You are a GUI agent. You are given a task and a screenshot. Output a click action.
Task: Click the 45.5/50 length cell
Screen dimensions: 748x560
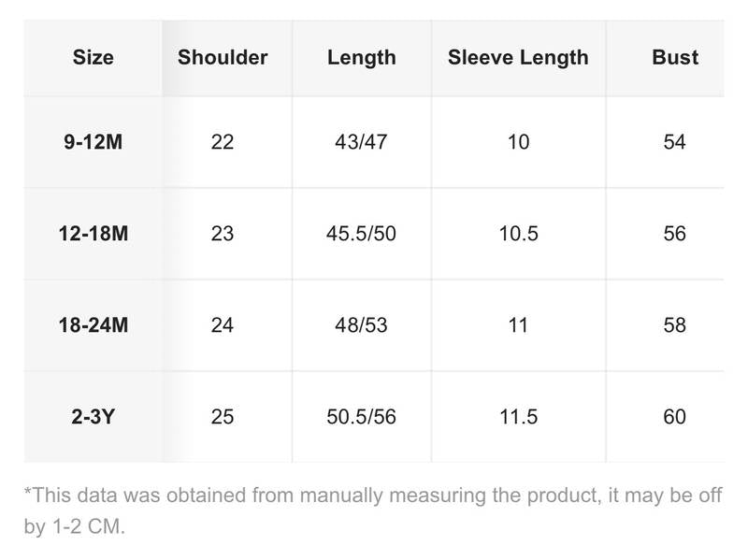(x=361, y=234)
